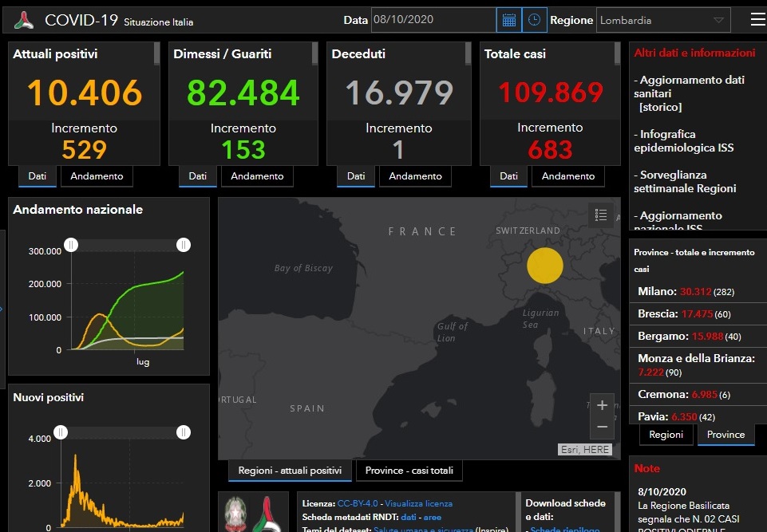Screen dimensions: 767x532
Task: Click left range handle on Andamento nazionale chart
Action: 71,245
